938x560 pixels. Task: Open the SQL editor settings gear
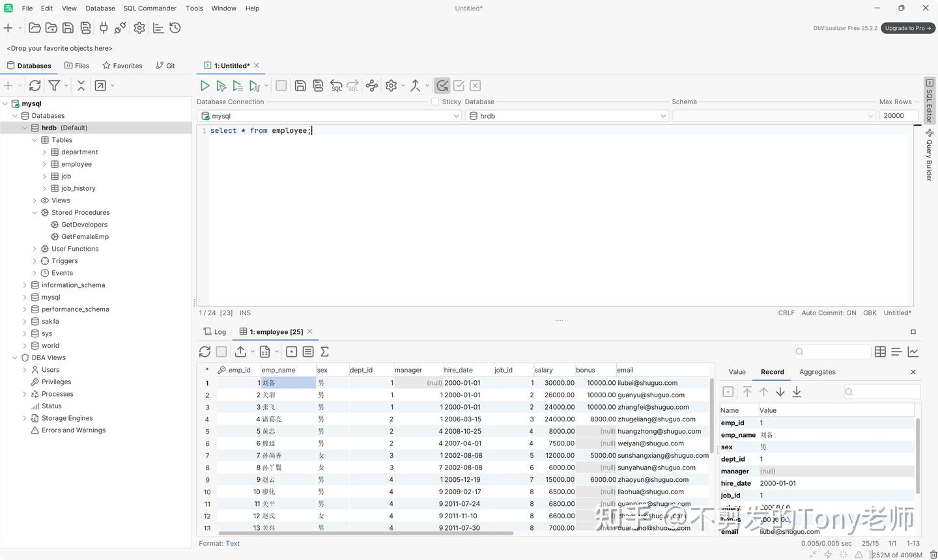(391, 85)
